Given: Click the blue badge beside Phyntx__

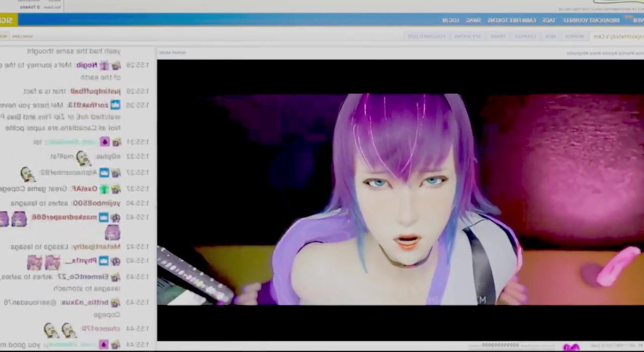Looking at the screenshot, I should coord(104,261).
